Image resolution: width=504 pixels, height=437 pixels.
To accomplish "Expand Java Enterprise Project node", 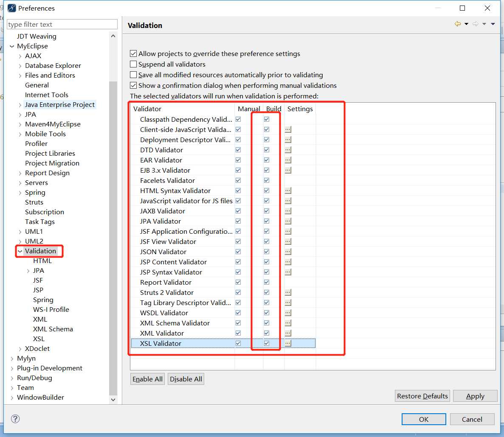I will tap(20, 105).
